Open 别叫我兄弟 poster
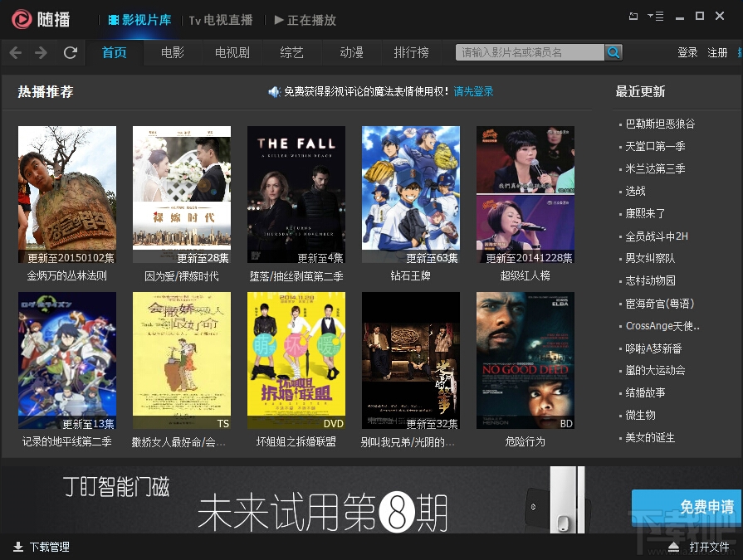The width and height of the screenshot is (743, 560). (410, 361)
